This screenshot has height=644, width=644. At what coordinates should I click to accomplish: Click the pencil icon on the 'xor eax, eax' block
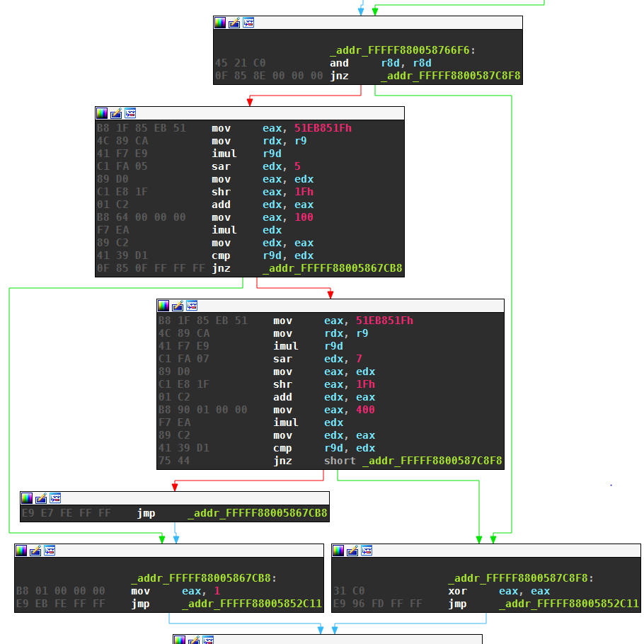352,551
